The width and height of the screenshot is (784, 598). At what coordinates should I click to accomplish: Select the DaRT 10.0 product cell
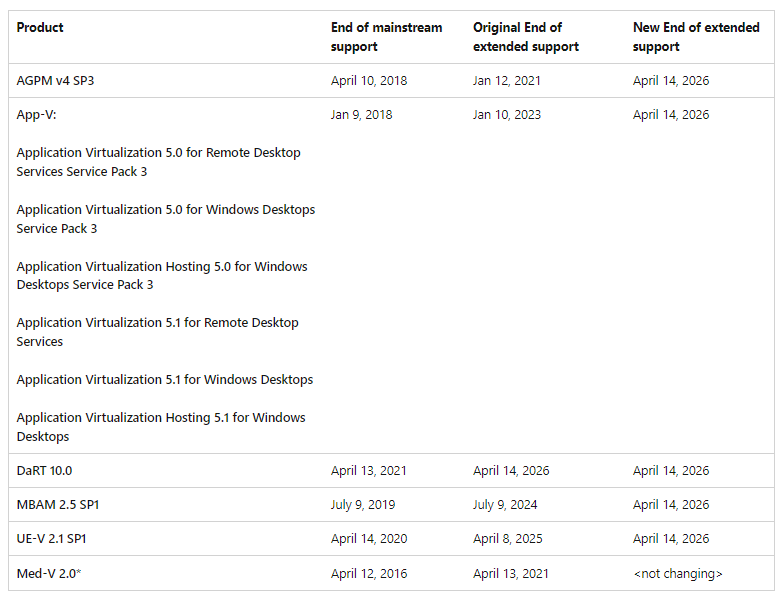click(x=44, y=470)
